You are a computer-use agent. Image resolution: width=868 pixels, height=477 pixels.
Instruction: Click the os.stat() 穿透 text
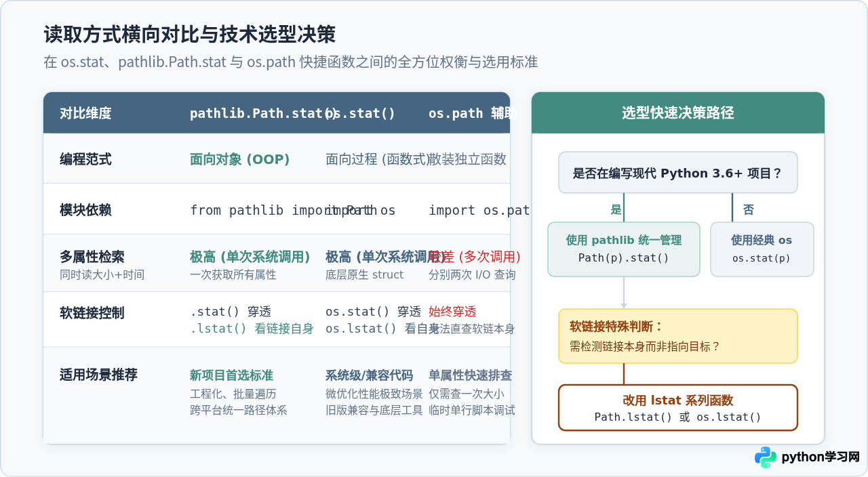click(x=373, y=312)
